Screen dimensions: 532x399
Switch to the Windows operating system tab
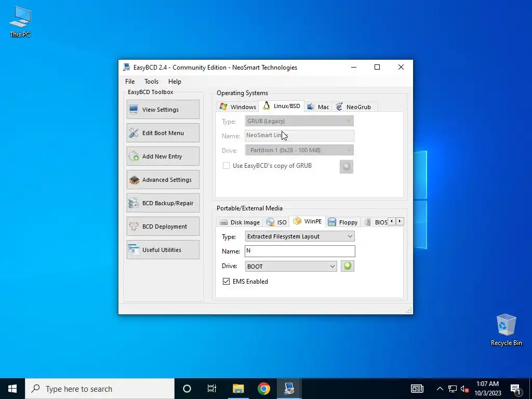(x=237, y=107)
